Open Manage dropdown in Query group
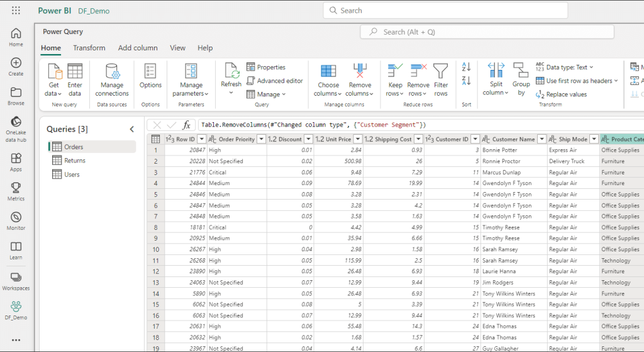Image resolution: width=644 pixels, height=352 pixels. (266, 94)
